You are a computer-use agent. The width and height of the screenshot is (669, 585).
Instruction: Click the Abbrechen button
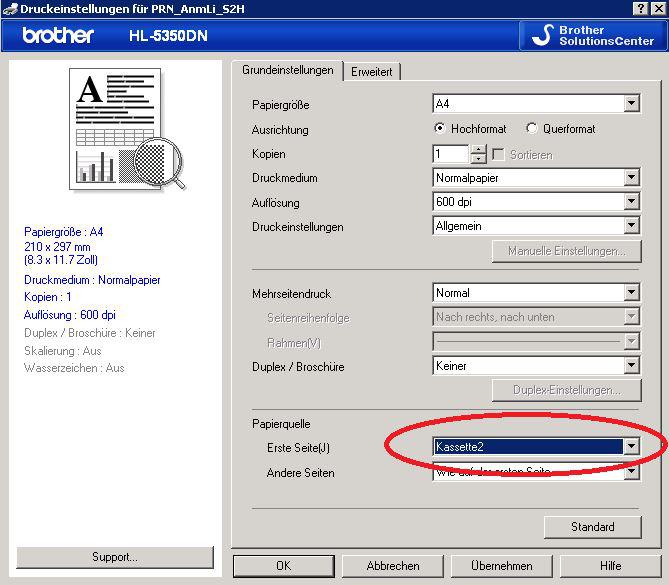tap(393, 566)
